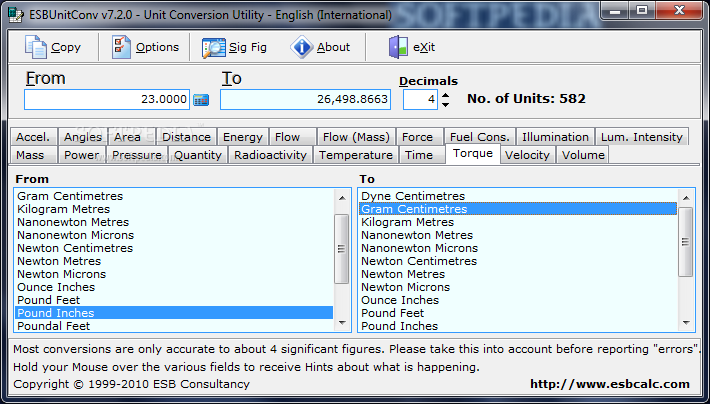Select Poundal Feet in From list

click(x=174, y=326)
